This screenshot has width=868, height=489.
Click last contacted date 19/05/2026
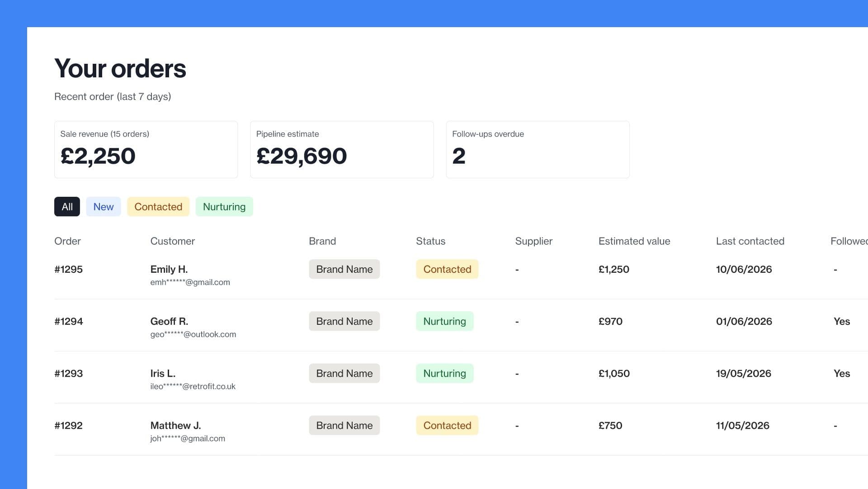pyautogui.click(x=744, y=373)
